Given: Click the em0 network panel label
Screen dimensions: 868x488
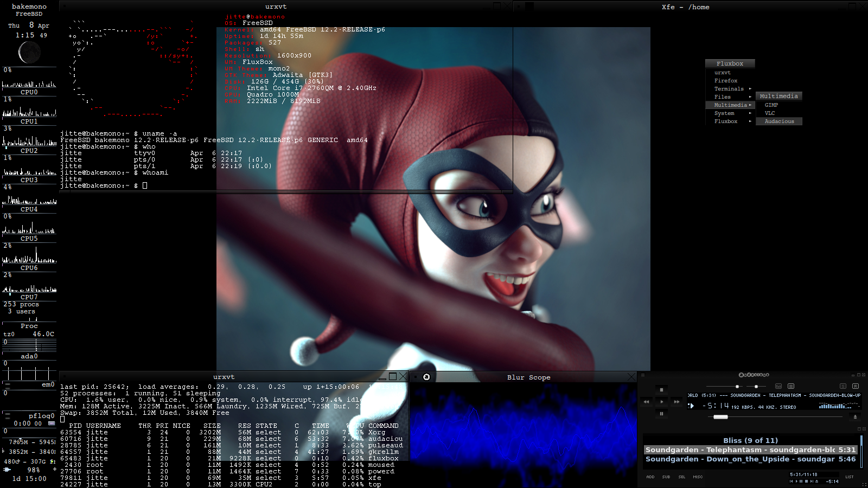Looking at the screenshot, I should pos(48,384).
